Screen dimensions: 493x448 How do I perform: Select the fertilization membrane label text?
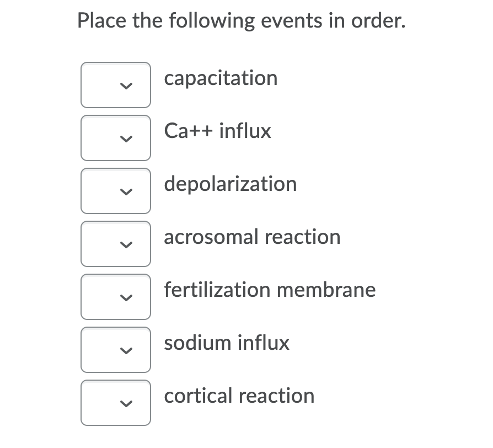point(270,290)
